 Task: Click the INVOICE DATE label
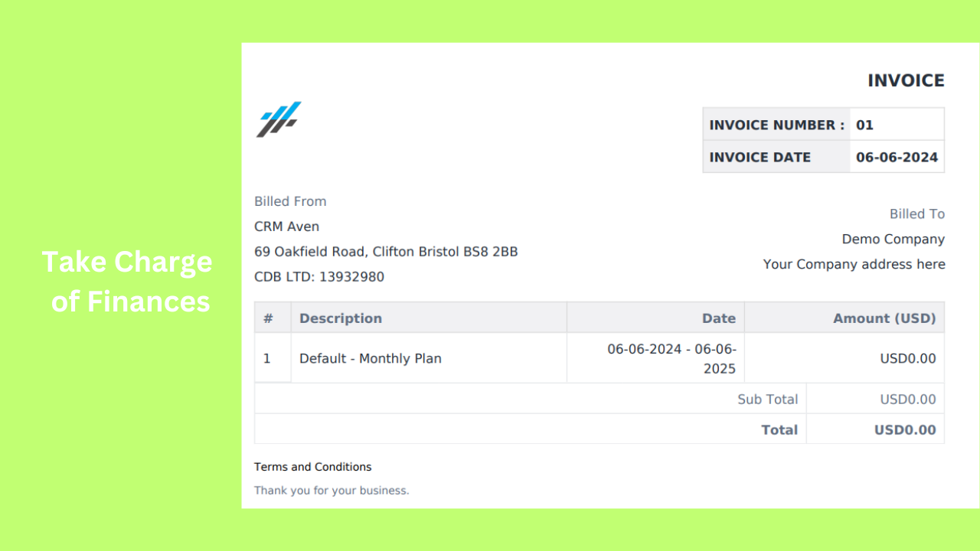pos(759,157)
